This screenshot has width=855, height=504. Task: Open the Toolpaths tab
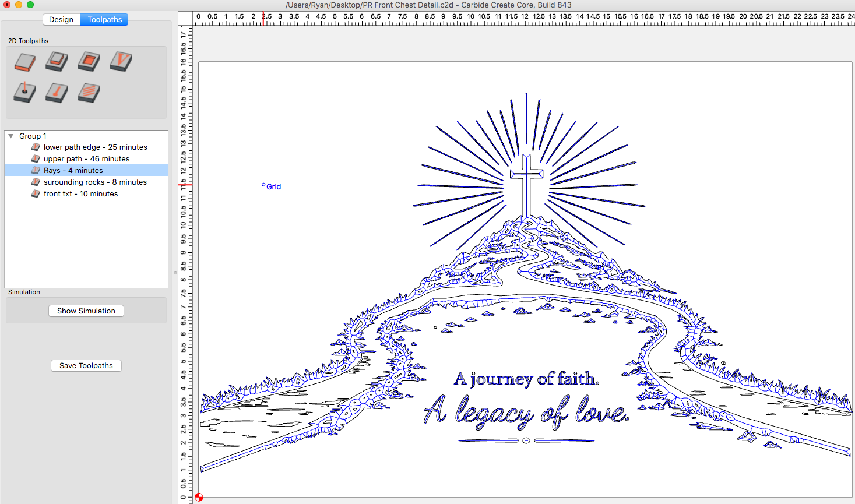(x=105, y=19)
